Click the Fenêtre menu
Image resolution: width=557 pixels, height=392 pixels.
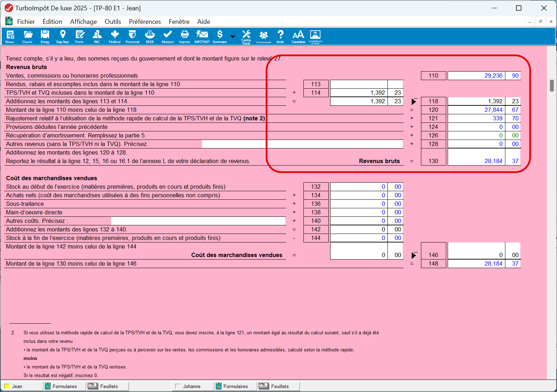pyautogui.click(x=179, y=22)
